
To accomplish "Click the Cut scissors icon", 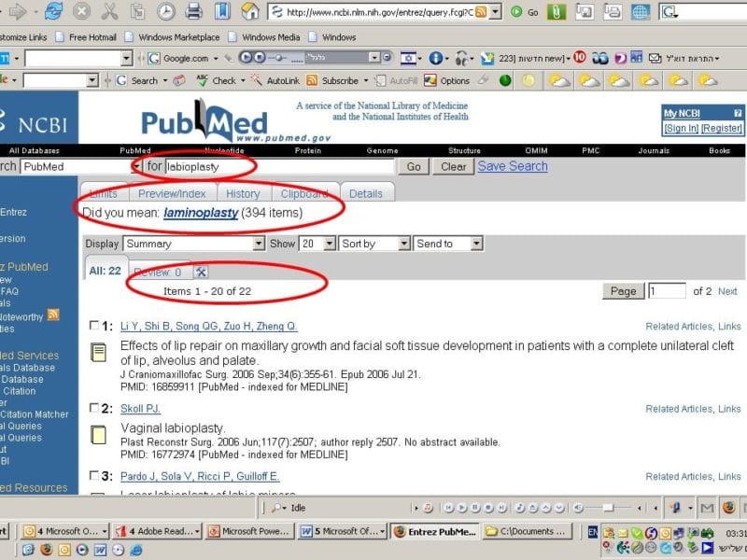I will [109, 12].
